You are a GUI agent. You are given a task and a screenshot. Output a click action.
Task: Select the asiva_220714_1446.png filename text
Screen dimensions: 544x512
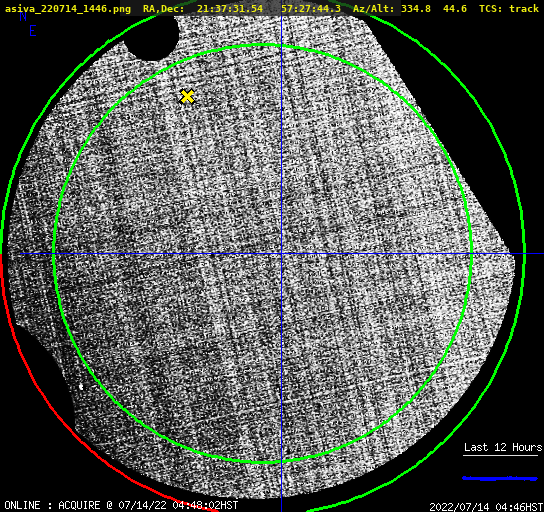click(x=68, y=8)
